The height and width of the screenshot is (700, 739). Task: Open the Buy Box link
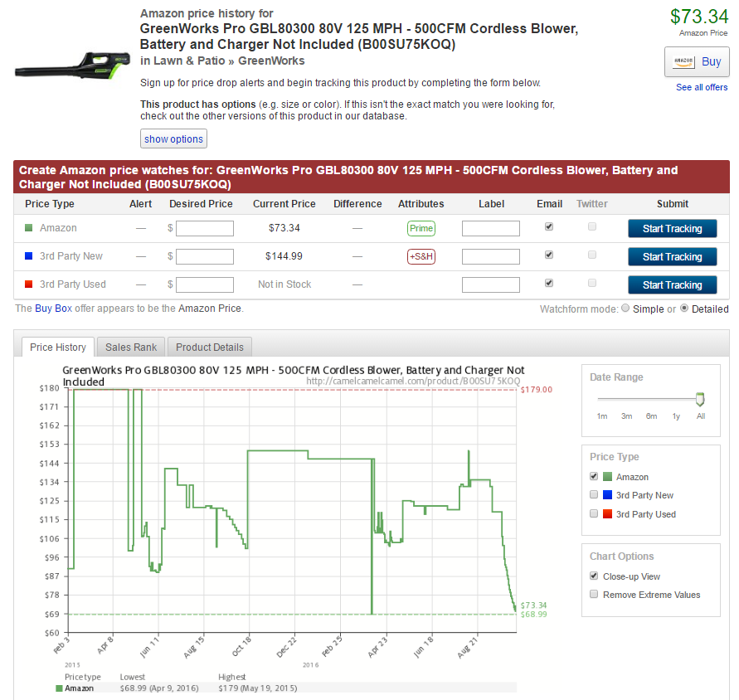(x=53, y=309)
